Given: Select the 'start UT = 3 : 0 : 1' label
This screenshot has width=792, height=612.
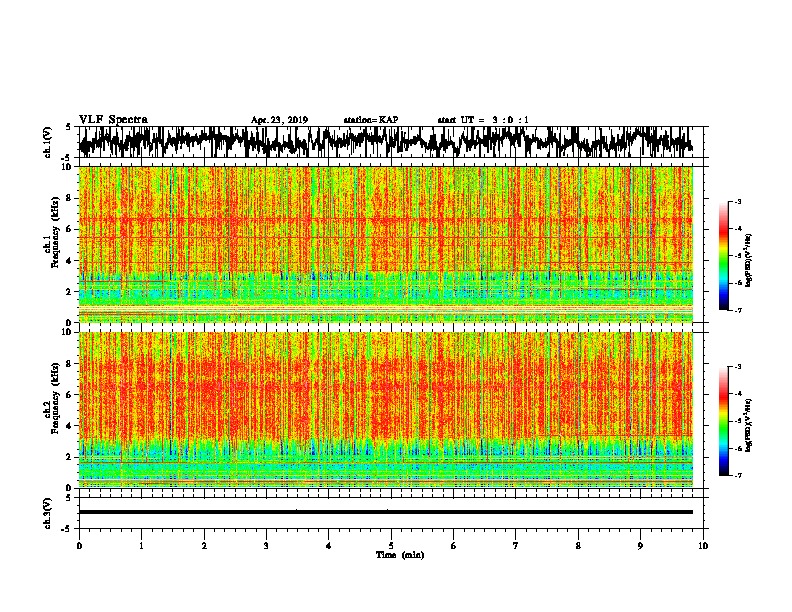Looking at the screenshot, I should [483, 120].
